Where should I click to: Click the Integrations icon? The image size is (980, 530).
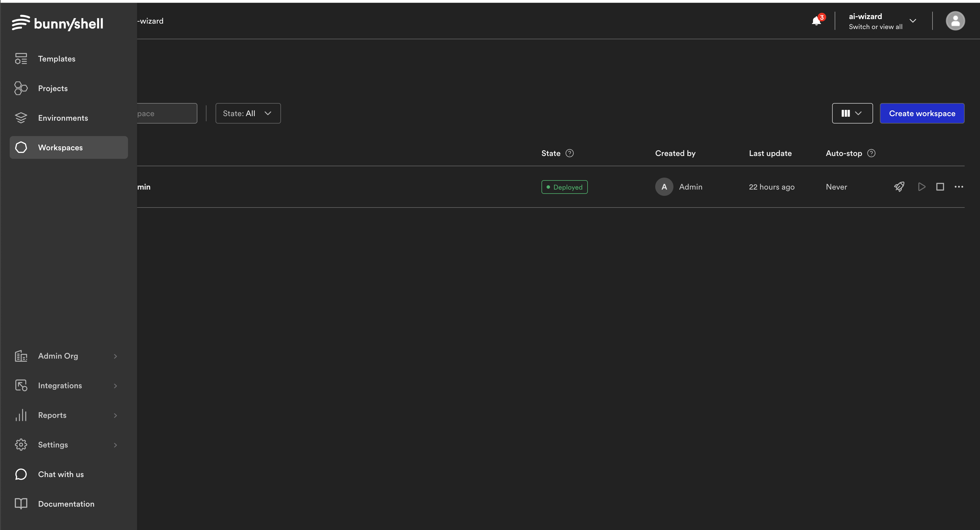pos(21,385)
